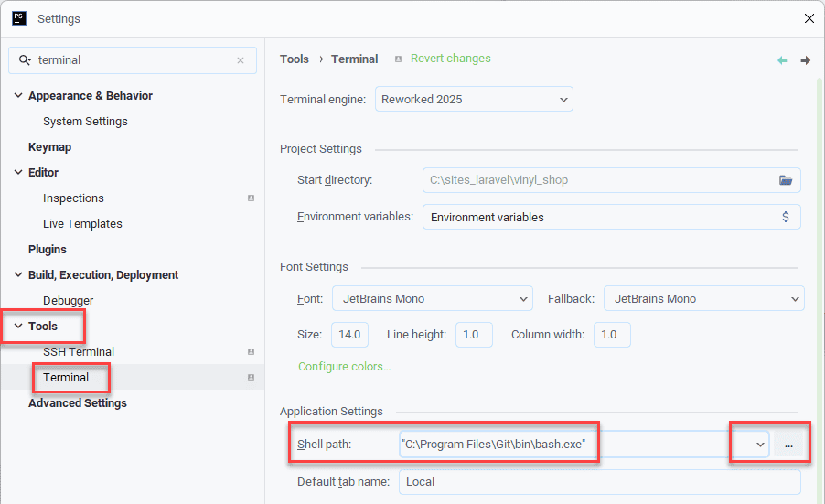Navigate back with the left arrow icon

coord(782,60)
